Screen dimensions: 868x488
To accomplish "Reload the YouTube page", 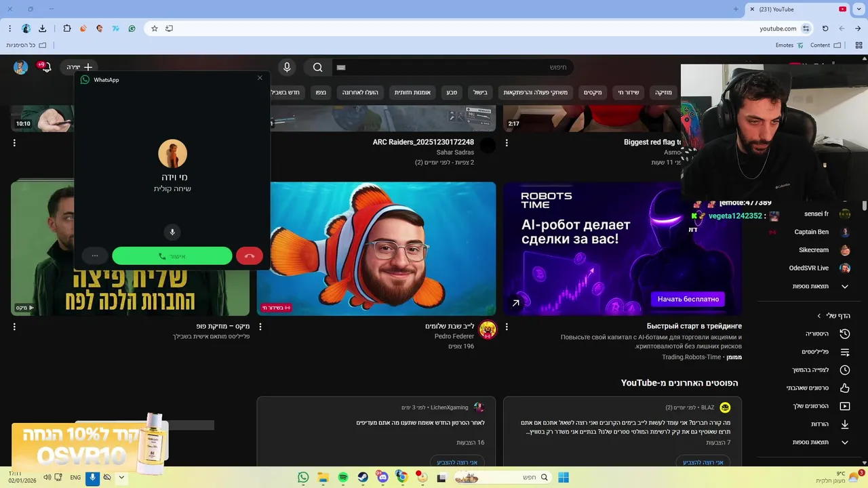I will pos(825,28).
